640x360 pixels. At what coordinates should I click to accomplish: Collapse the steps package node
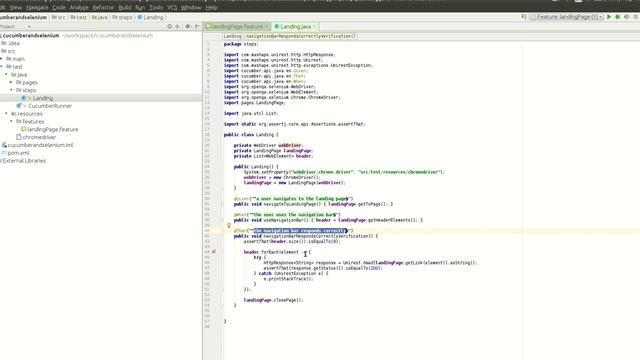click(x=11, y=90)
